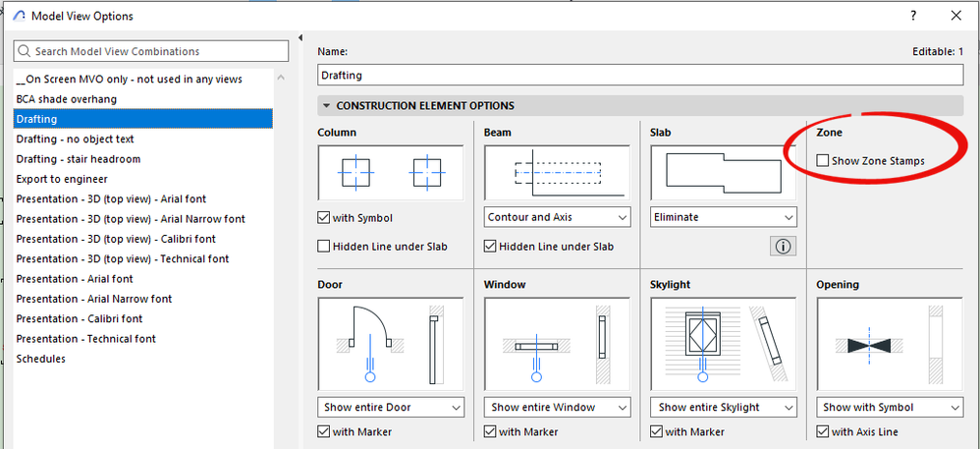Click the Door preview thumbnail
980x449 pixels.
391,343
